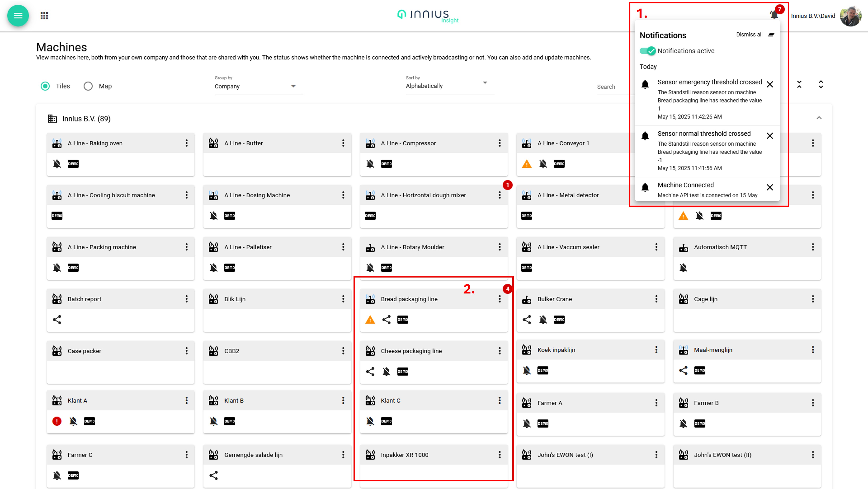Click the share icon on Bulker Crane
The image size is (868, 489).
click(527, 320)
